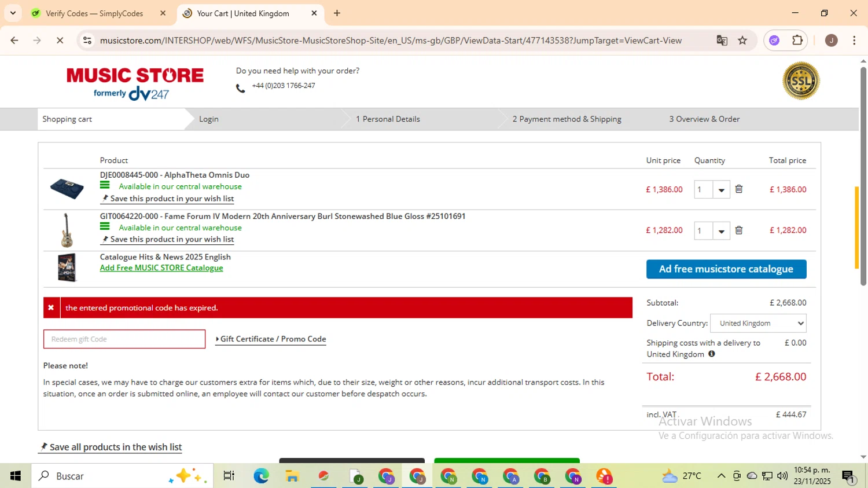Screen dimensions: 868x488
Task: Go to 2 Payment method & Shipping step
Action: (567, 119)
